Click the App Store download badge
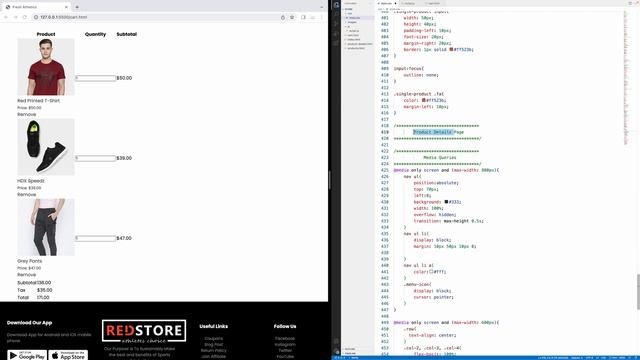640x360 pixels. pos(68,355)
